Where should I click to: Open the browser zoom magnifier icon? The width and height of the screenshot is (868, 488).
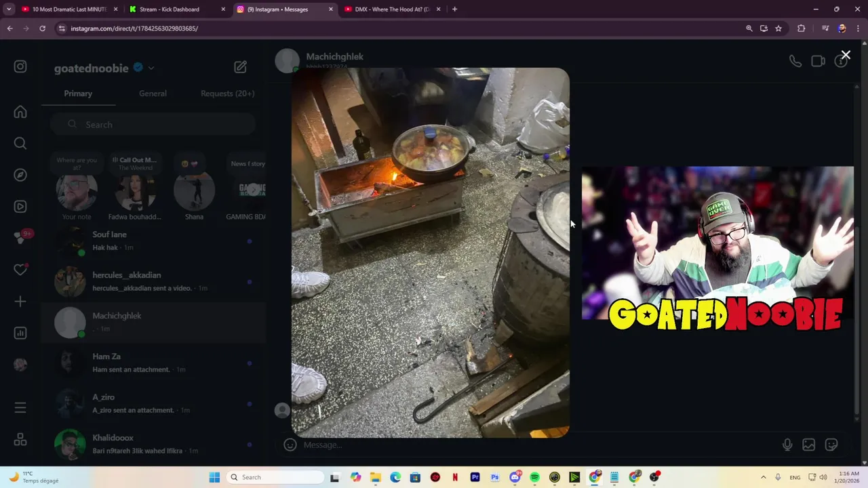tap(749, 28)
